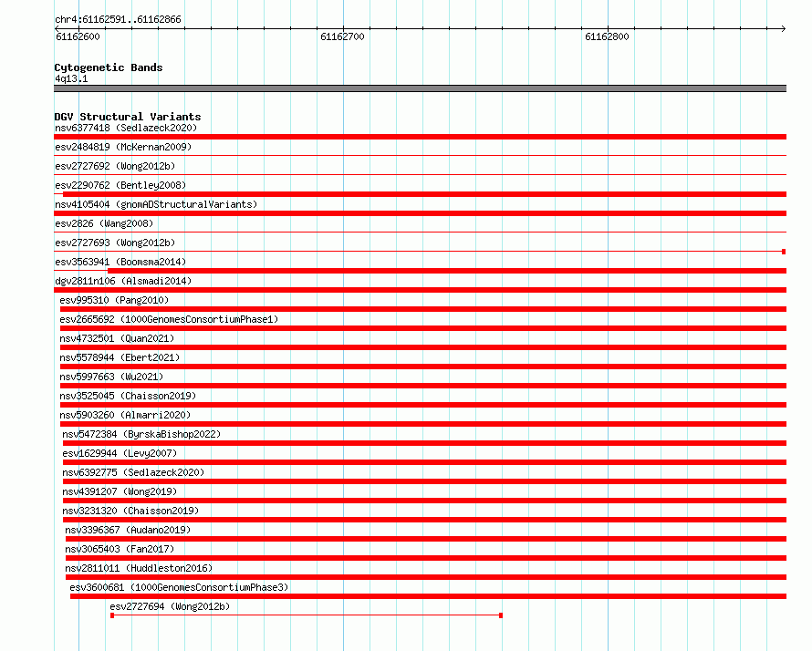Click the red bar under nsv6377418
This screenshot has width=812, height=651.
point(420,137)
